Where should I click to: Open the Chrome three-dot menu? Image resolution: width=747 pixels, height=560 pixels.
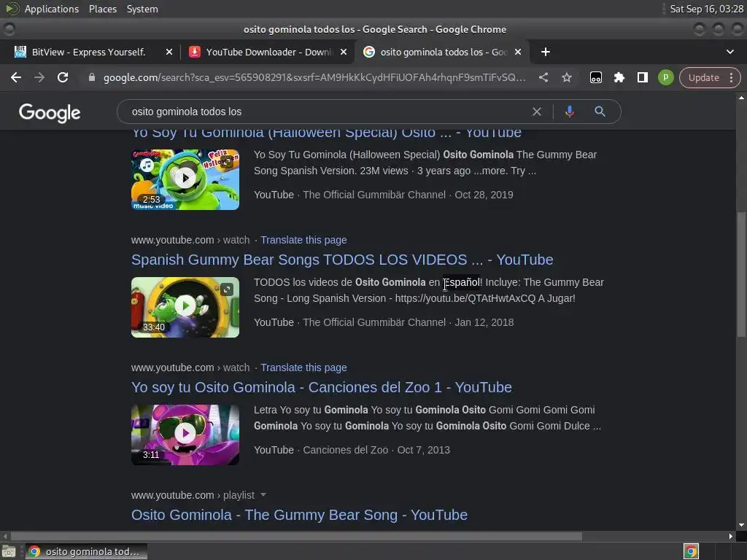[731, 77]
